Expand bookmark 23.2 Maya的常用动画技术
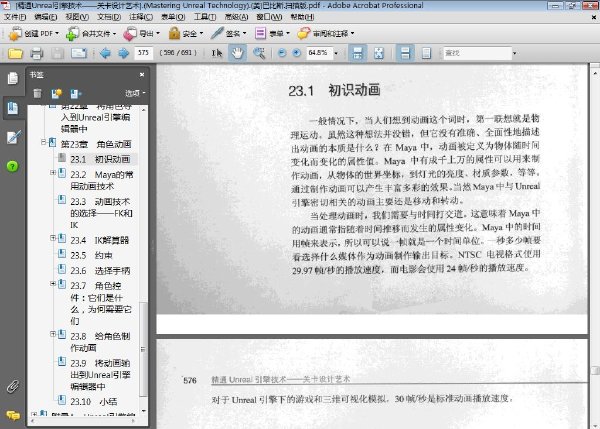The image size is (600, 429). point(53,173)
